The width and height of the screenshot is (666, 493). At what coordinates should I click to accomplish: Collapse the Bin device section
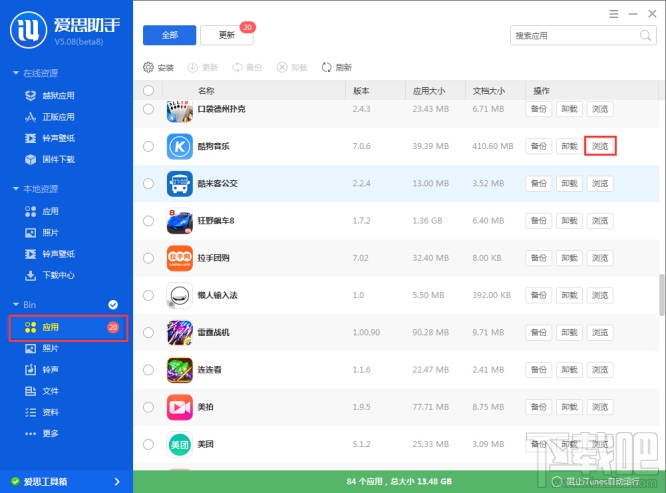(x=16, y=304)
